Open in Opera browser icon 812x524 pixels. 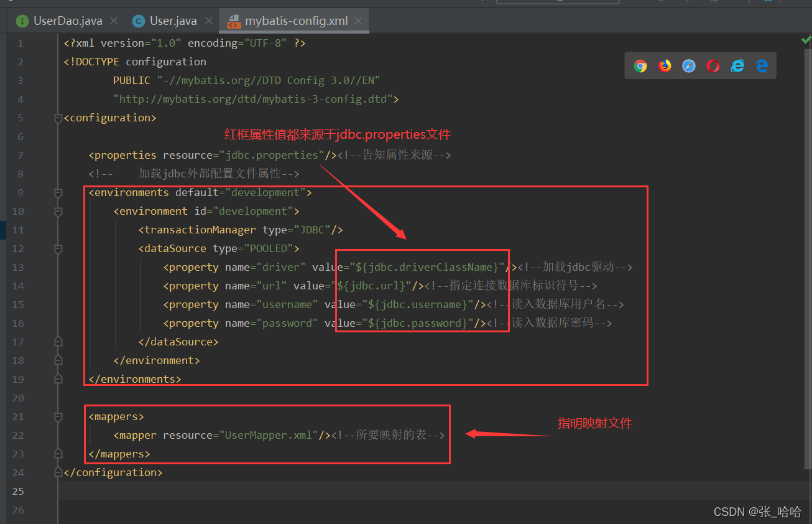click(x=713, y=66)
